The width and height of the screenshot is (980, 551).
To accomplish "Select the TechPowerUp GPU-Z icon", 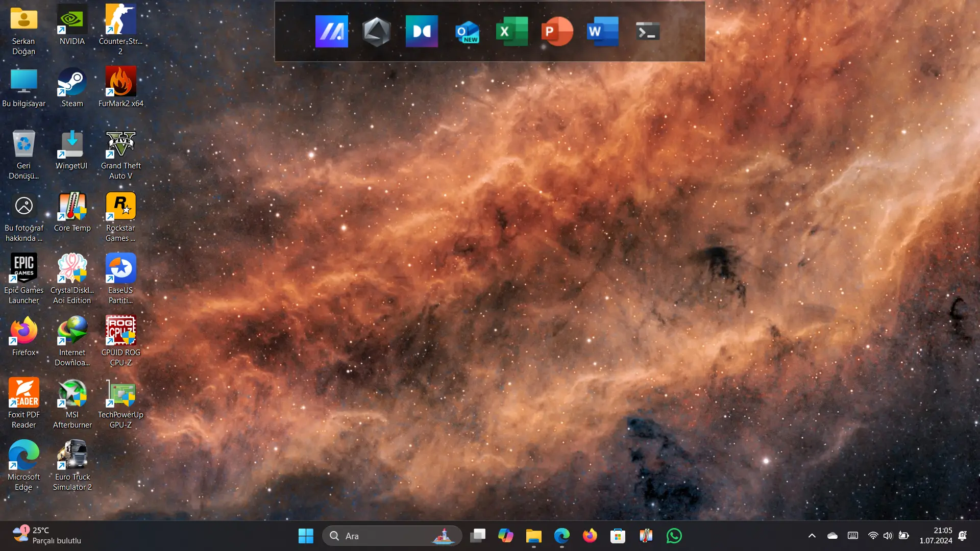I will point(120,404).
